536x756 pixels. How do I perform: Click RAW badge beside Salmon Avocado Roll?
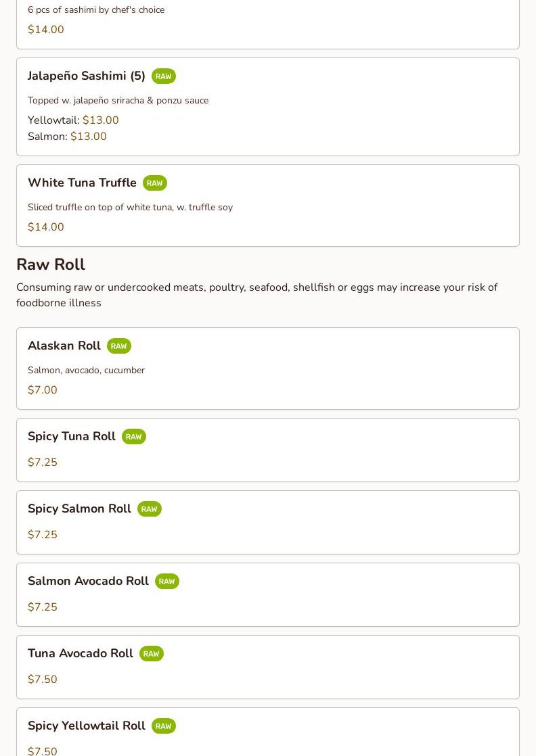pyautogui.click(x=166, y=582)
